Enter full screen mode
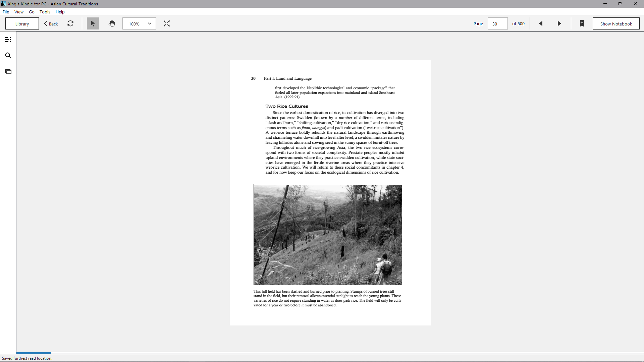Image resolution: width=644 pixels, height=362 pixels. pos(167,23)
